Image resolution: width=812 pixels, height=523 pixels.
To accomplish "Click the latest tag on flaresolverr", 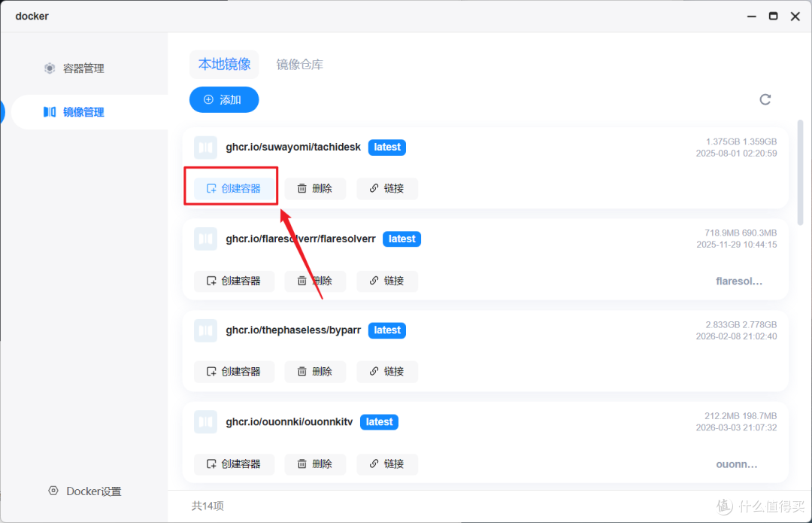I will [401, 239].
